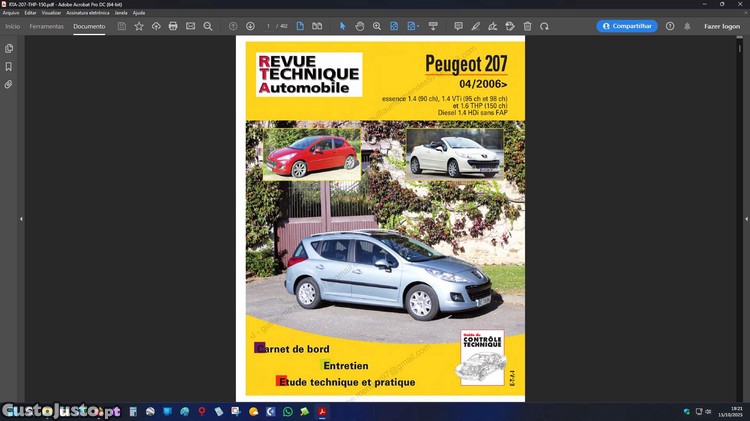Viewport: 750px width, 421px height.
Task: Open the bookmarks panel in the sidebar
Action: pos(9,66)
